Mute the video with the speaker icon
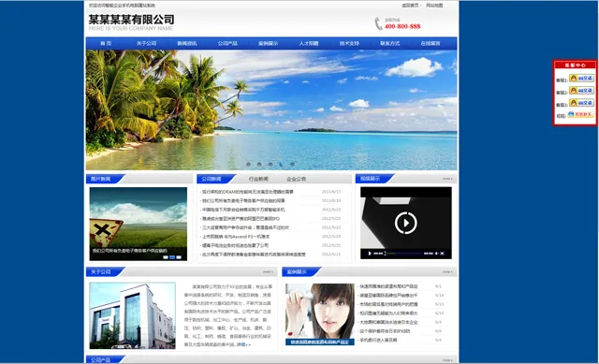This screenshot has width=599, height=364. (436, 254)
